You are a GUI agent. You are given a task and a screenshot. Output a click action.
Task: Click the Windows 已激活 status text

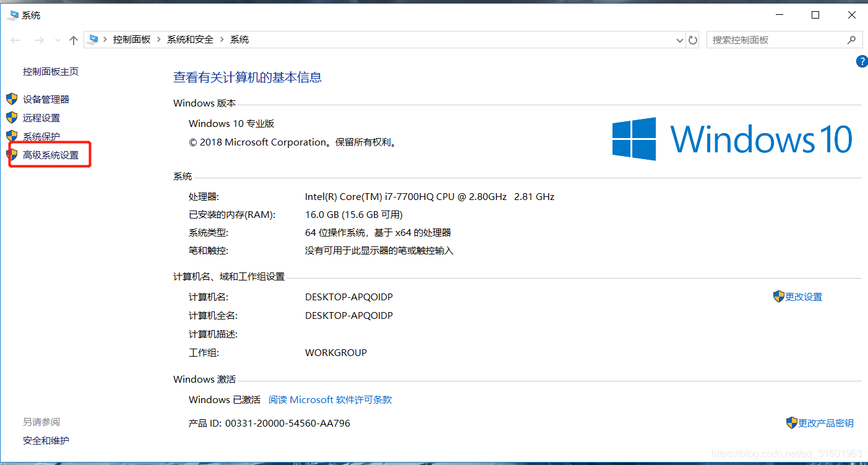tap(225, 400)
